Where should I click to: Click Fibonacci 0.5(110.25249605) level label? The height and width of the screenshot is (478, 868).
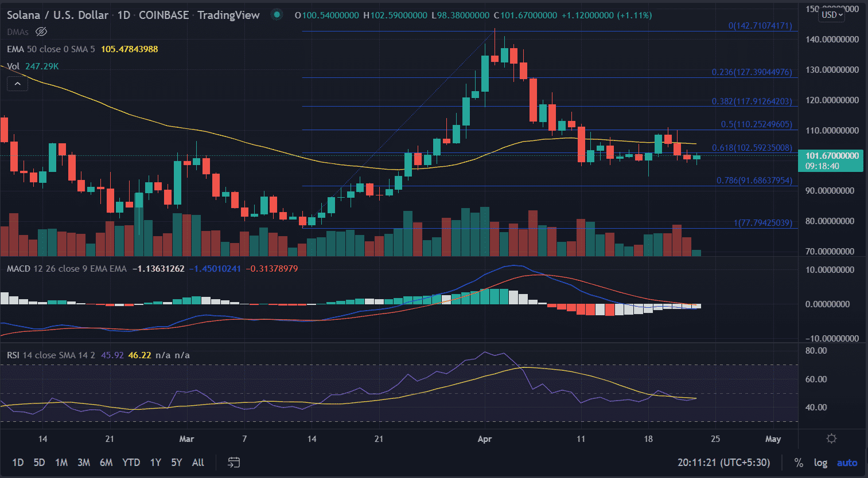point(757,124)
